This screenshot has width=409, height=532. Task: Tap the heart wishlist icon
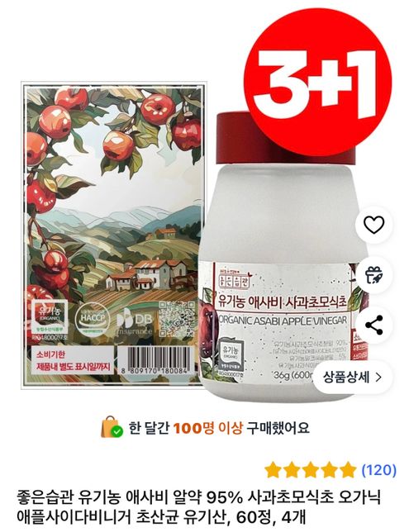tap(373, 225)
